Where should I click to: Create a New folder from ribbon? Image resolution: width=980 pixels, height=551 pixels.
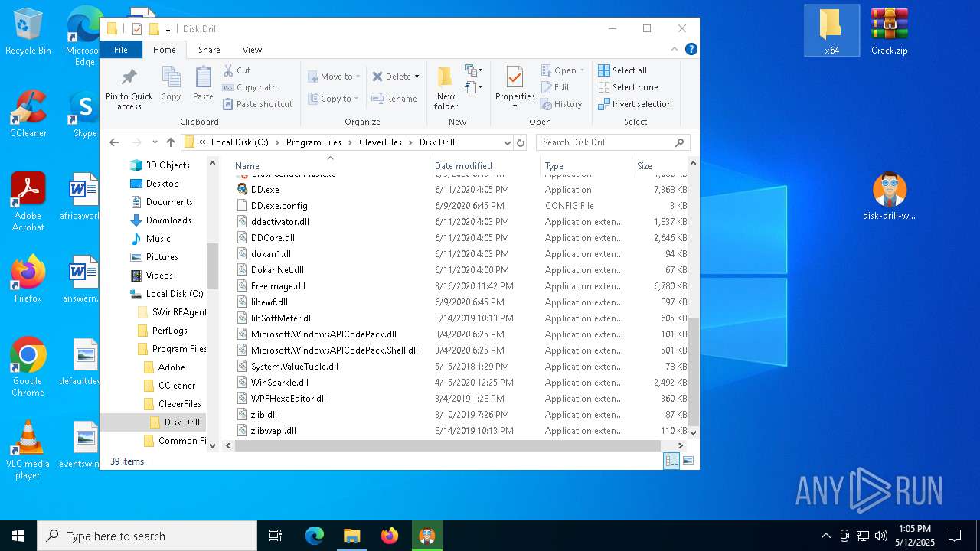pos(446,87)
